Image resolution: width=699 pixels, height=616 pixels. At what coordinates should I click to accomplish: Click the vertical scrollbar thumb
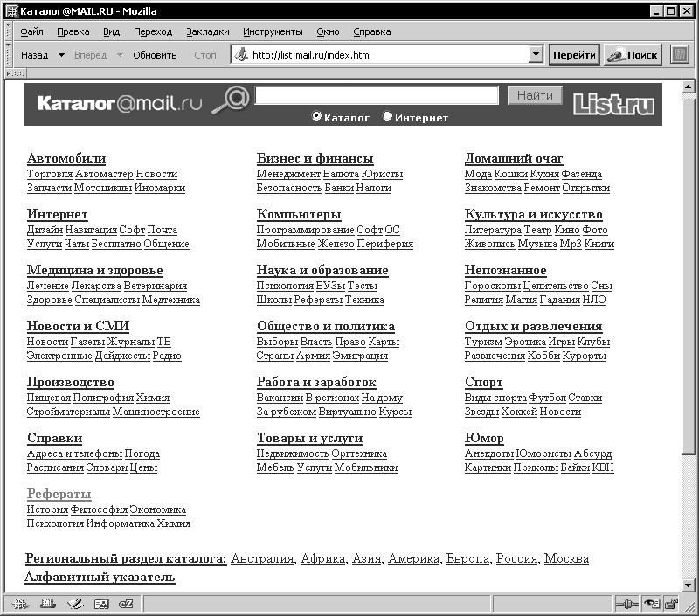688,275
